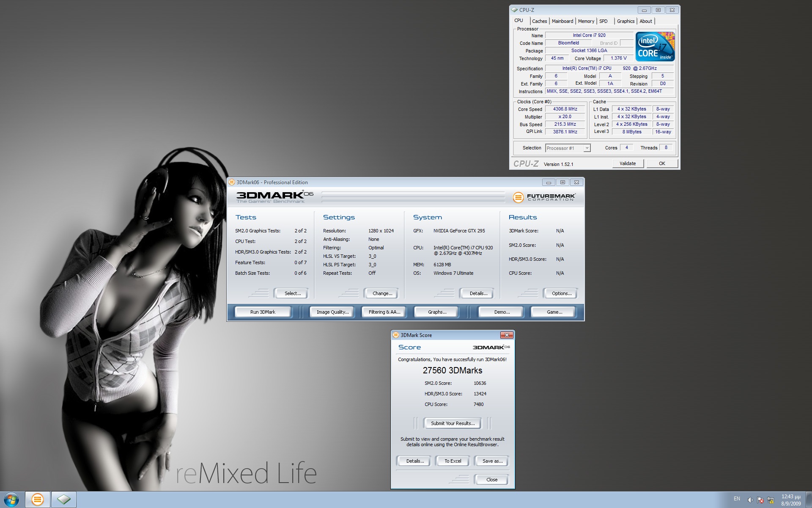The image size is (812, 508).
Task: Click Close in the 3DMark Score dialog
Action: (x=491, y=480)
